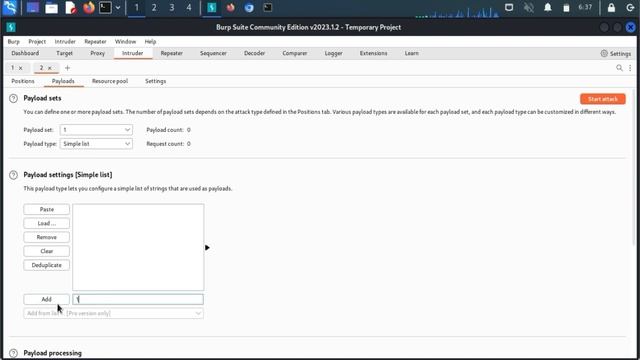Viewport: 640px width, 360px height.
Task: Click the Load ... button
Action: coord(47,223)
